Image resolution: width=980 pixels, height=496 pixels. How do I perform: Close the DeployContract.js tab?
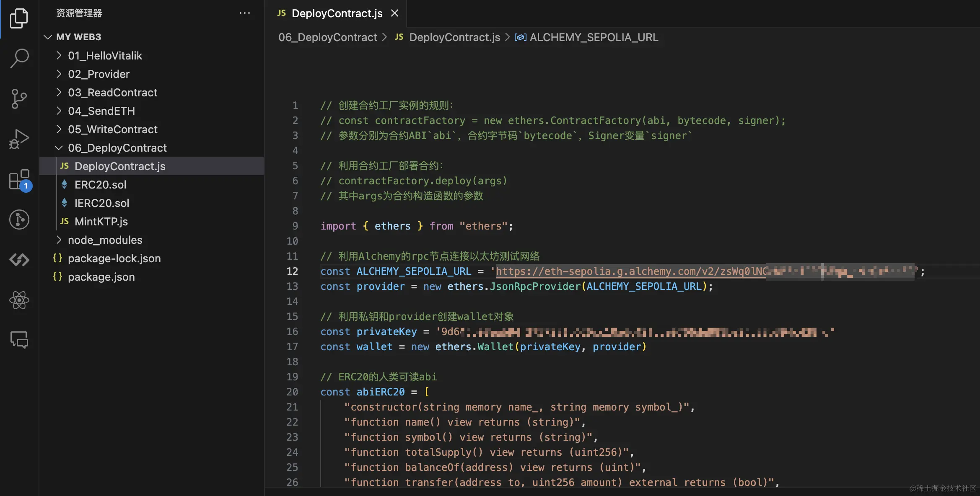pos(394,13)
